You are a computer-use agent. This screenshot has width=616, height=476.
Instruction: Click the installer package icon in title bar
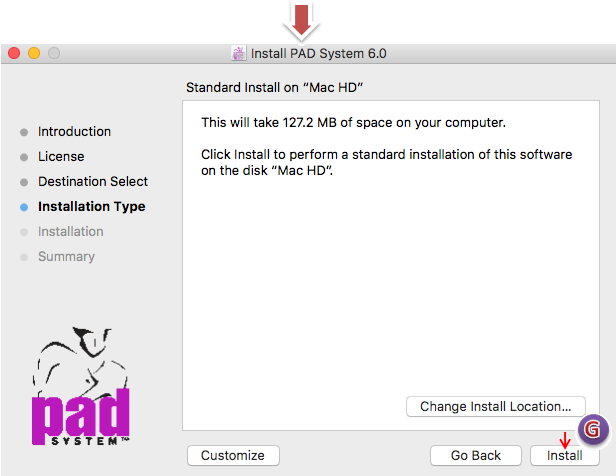[x=239, y=53]
